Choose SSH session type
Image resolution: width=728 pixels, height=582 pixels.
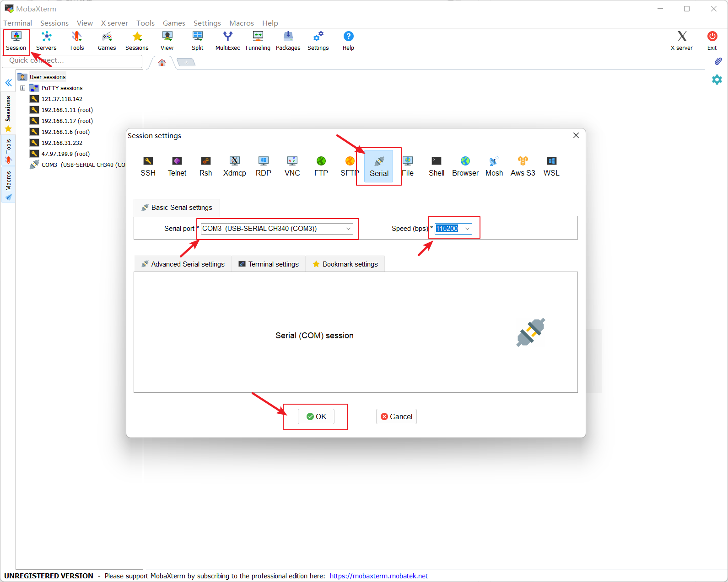coord(148,166)
